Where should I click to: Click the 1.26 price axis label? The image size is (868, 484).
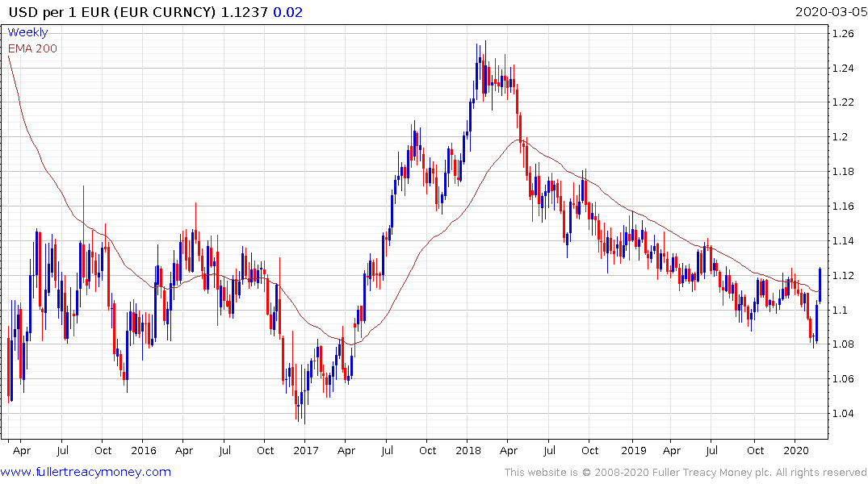[x=843, y=34]
